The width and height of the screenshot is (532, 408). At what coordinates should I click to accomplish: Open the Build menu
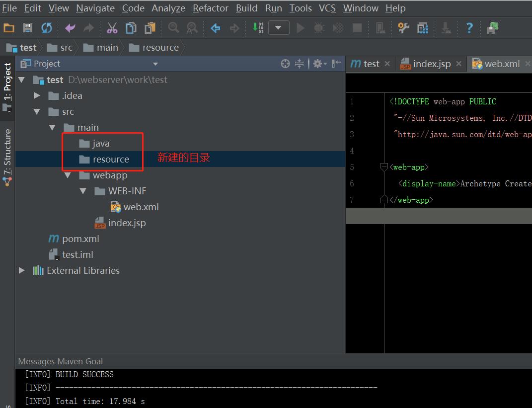[247, 8]
